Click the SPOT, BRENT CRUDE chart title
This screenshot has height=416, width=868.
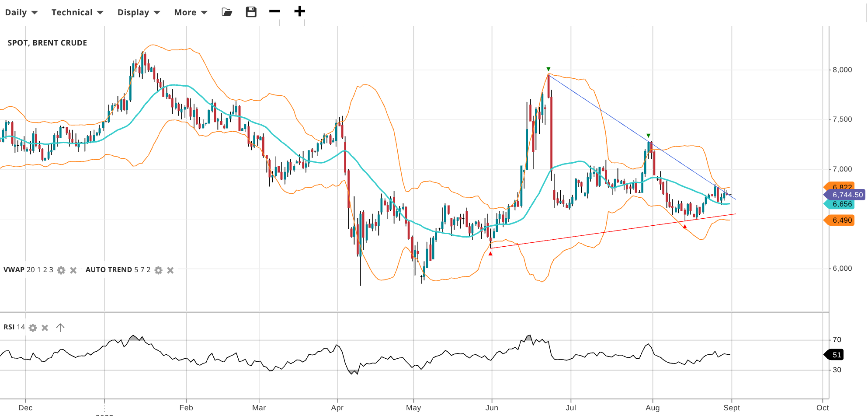click(47, 43)
